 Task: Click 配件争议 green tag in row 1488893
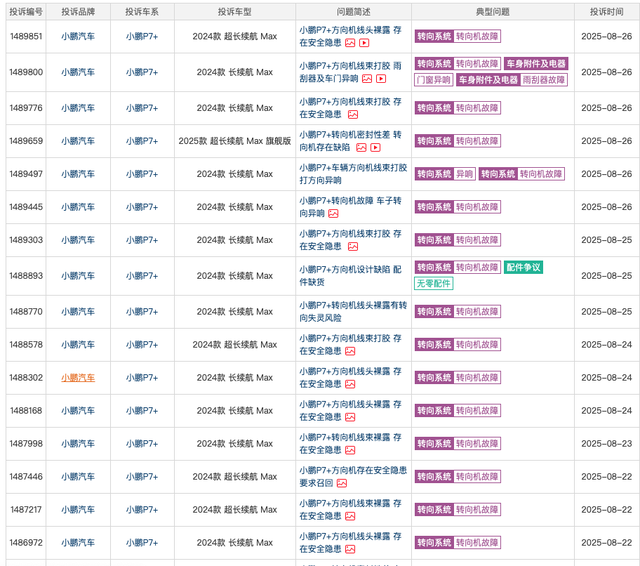(523, 268)
